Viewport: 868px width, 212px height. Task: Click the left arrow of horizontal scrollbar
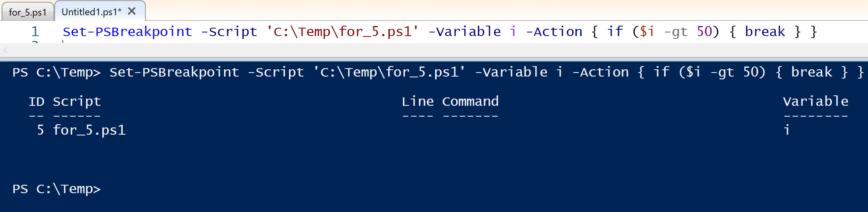click(x=5, y=50)
